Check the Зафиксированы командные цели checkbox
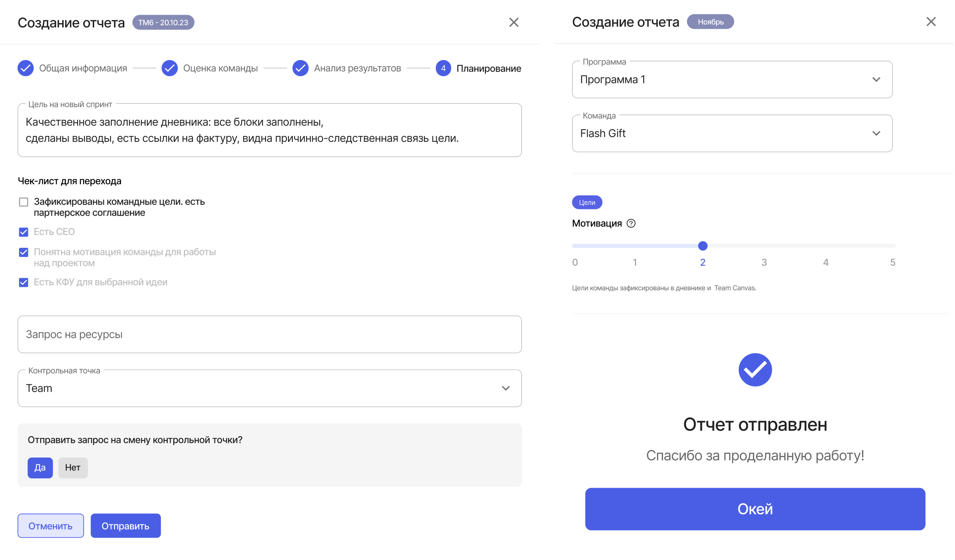This screenshot has width=955, height=560. (x=24, y=202)
